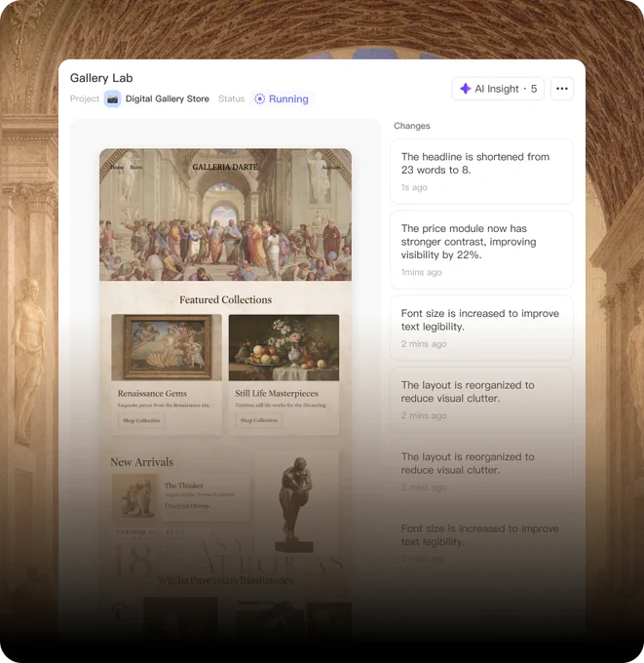Screen dimensions: 644x663
Task: Click the '1s ago' timestamp
Action: click(x=414, y=187)
